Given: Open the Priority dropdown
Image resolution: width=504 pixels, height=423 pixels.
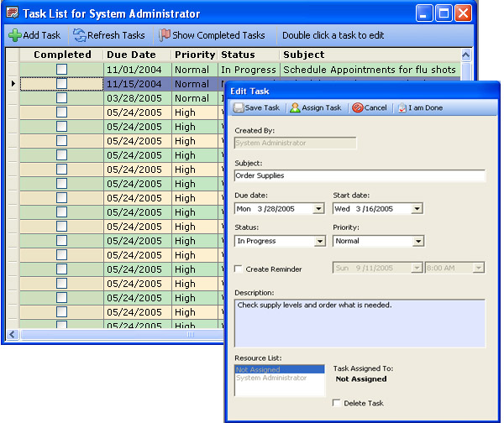Looking at the screenshot, I should [x=417, y=242].
